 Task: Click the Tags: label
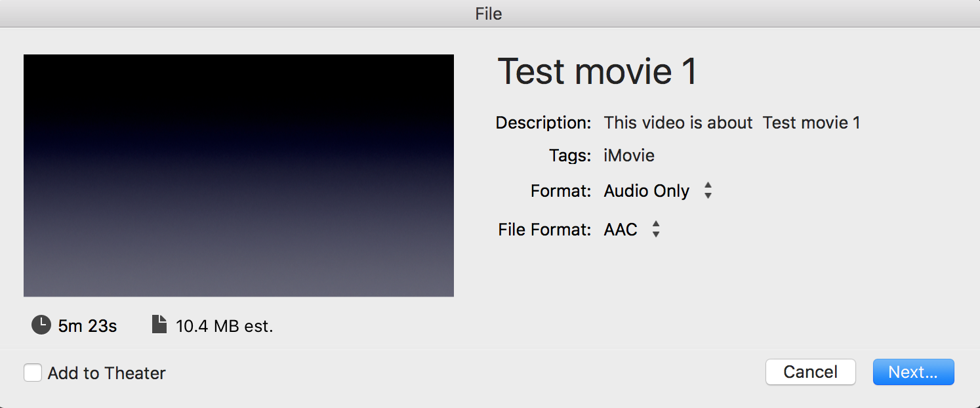570,155
